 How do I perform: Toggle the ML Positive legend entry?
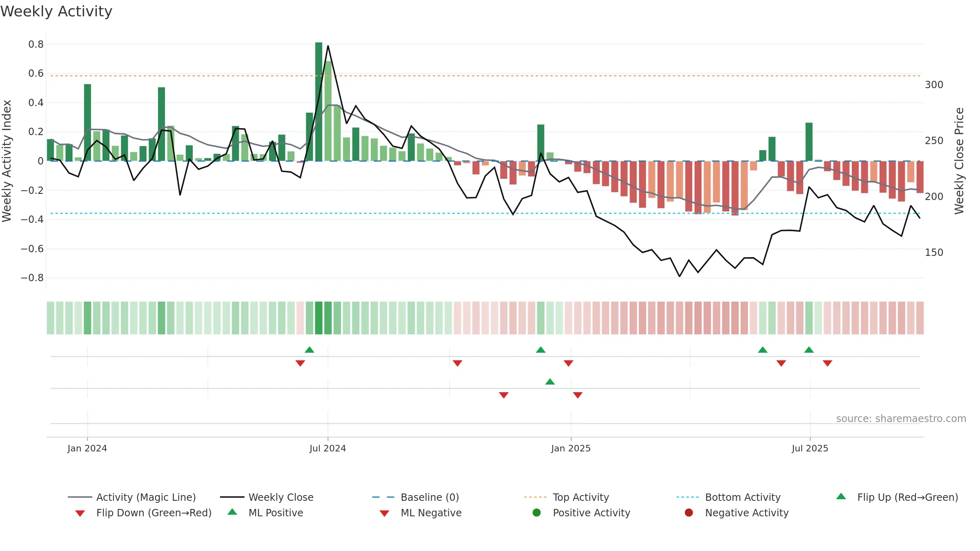(x=265, y=513)
